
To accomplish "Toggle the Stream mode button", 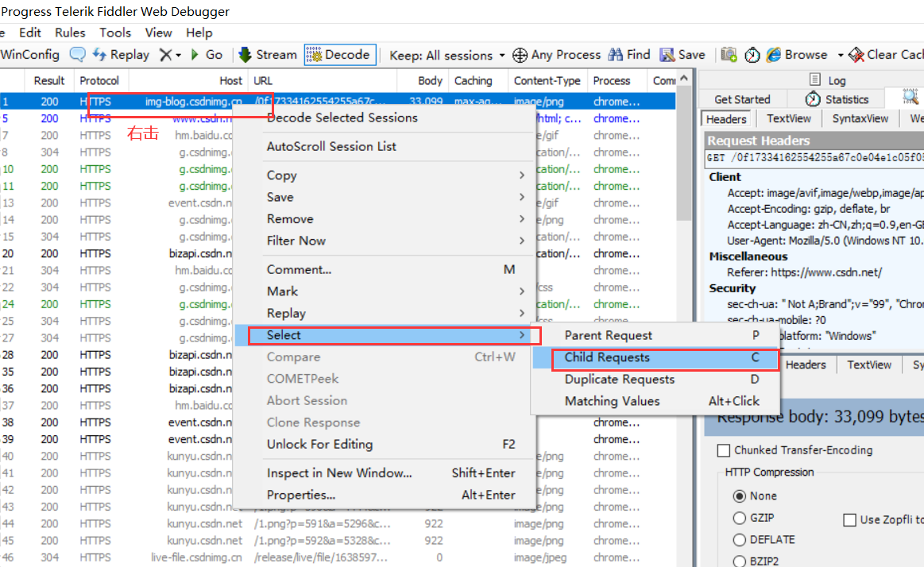I will 268,55.
